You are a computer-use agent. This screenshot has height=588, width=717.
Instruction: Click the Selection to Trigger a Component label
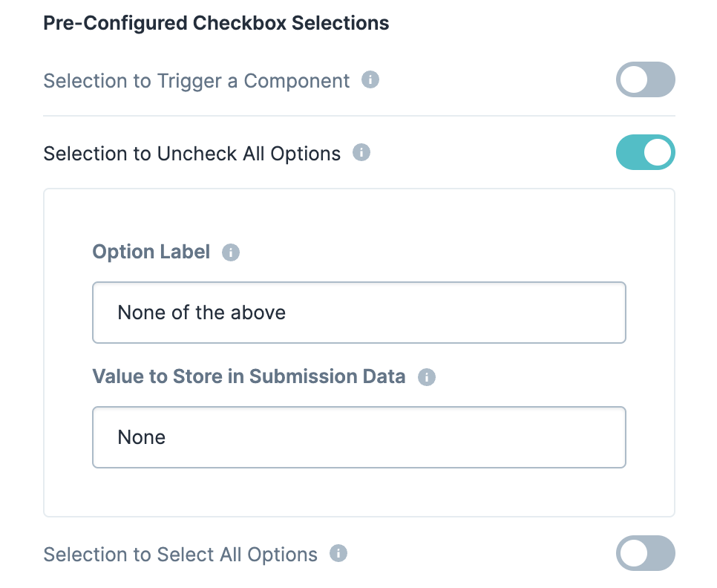point(197,81)
